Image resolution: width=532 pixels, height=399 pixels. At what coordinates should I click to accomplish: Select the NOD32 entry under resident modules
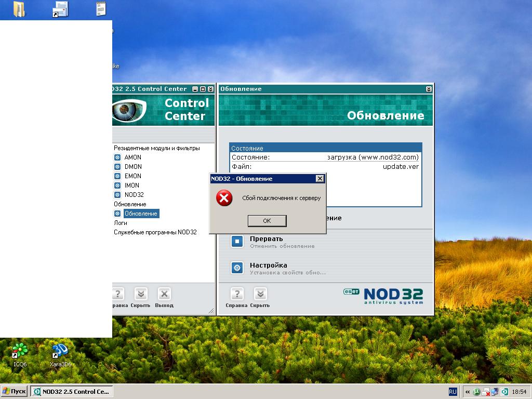134,195
